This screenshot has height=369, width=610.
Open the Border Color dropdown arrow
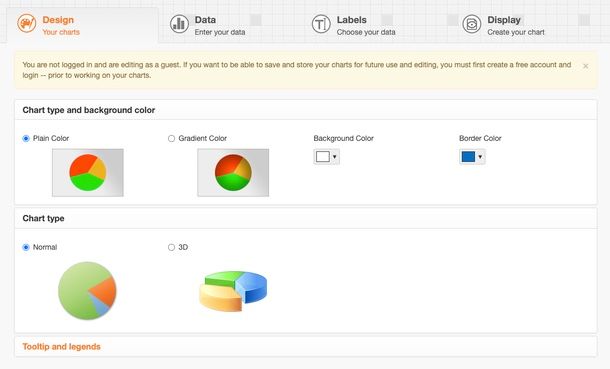coord(480,157)
